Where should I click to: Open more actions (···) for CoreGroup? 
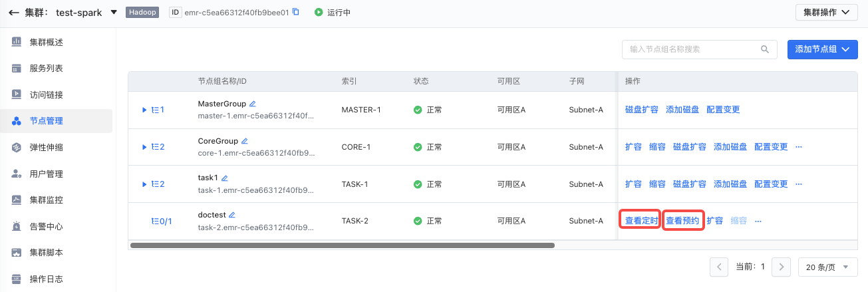pos(799,147)
